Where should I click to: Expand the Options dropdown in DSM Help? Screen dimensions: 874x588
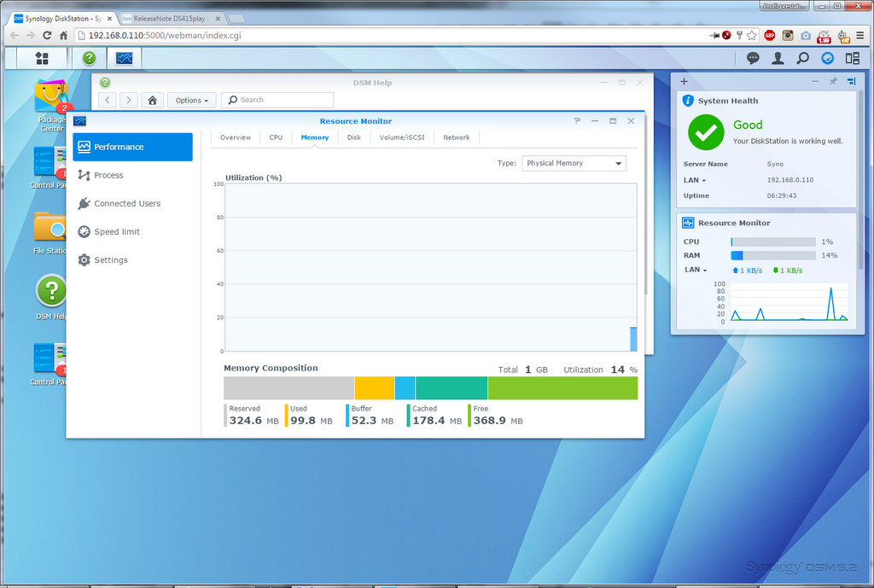pos(192,101)
